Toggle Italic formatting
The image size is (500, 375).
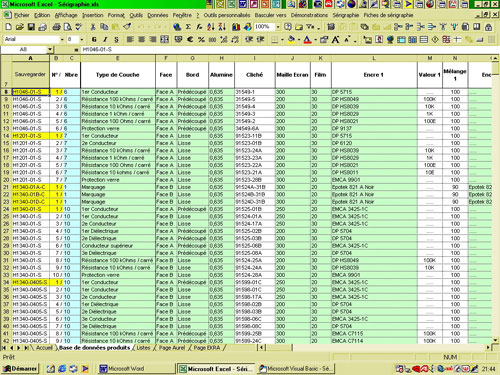tap(105, 39)
